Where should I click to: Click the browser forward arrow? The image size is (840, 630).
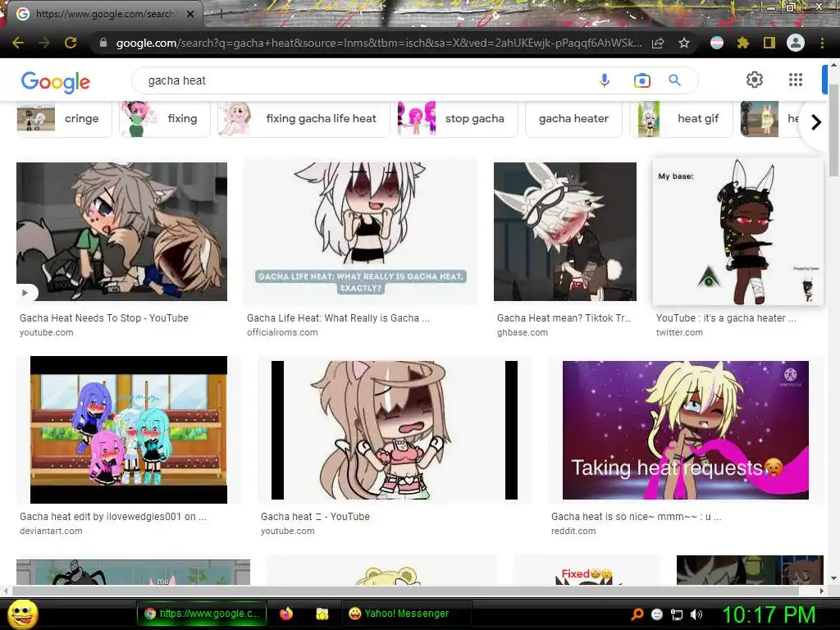click(x=44, y=43)
